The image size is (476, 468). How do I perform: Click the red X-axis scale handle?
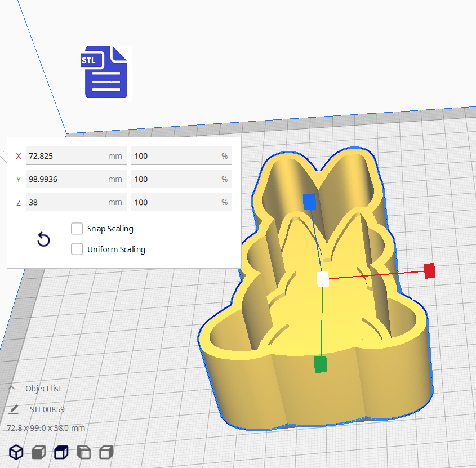point(430,271)
